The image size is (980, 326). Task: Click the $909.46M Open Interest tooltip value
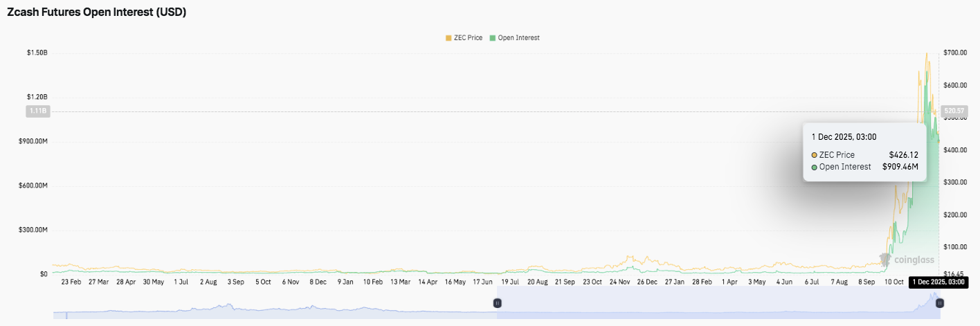pyautogui.click(x=900, y=167)
